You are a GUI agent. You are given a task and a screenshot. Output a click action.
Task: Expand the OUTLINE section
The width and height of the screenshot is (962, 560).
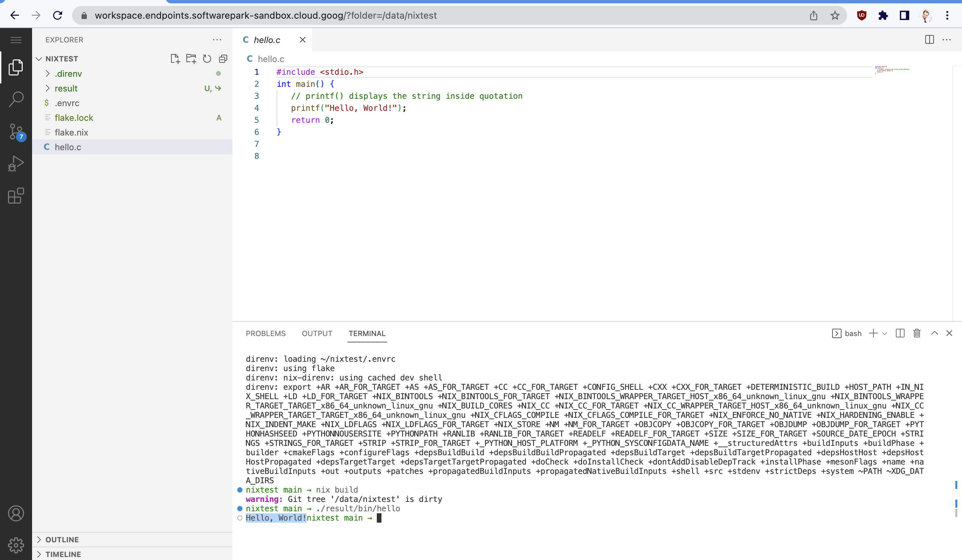[62, 539]
